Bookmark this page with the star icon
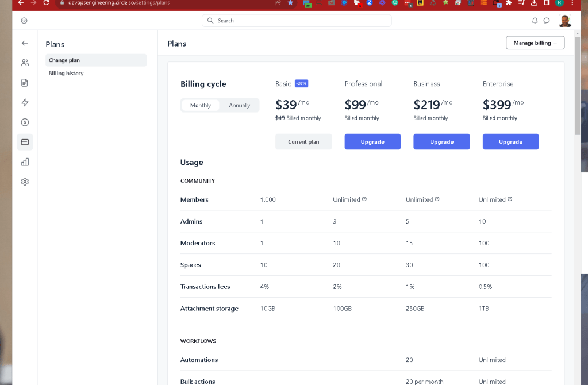This screenshot has width=588, height=385. pos(290,3)
